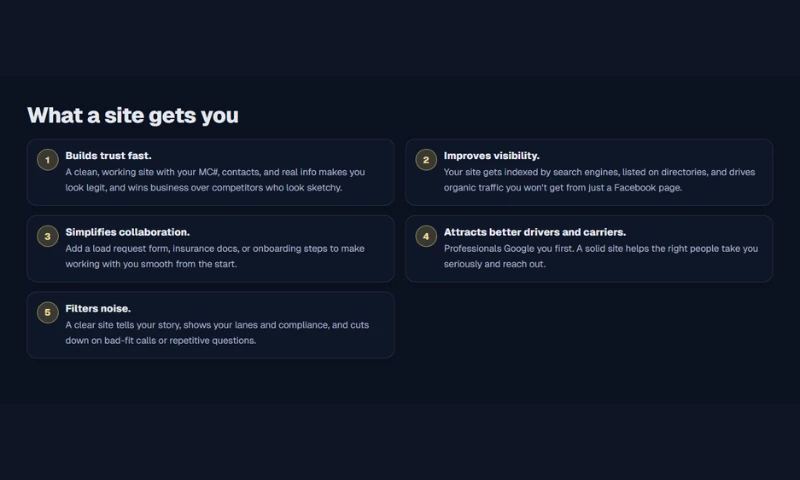The height and width of the screenshot is (480, 800).
Task: Select the "Improves visibility." title
Action: click(491, 155)
